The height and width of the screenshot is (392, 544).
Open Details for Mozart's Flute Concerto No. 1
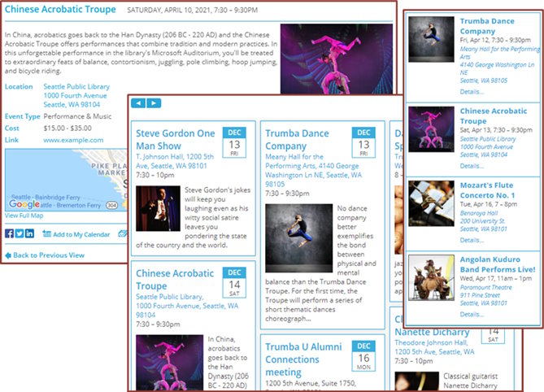472,240
